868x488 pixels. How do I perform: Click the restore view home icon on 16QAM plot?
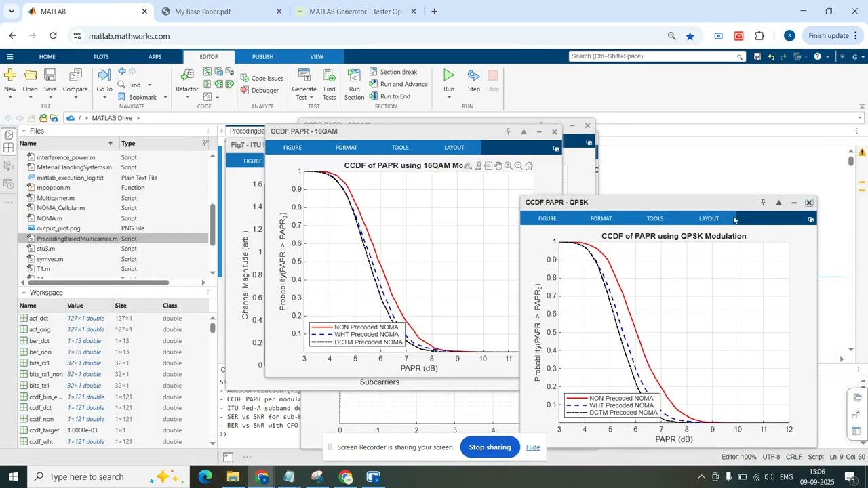529,166
